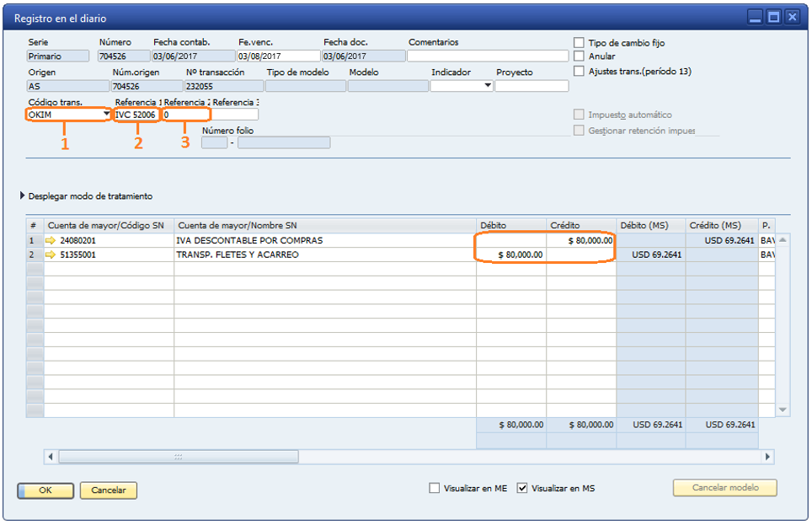Uncheck Visualizar en MS checkbox

(x=522, y=488)
